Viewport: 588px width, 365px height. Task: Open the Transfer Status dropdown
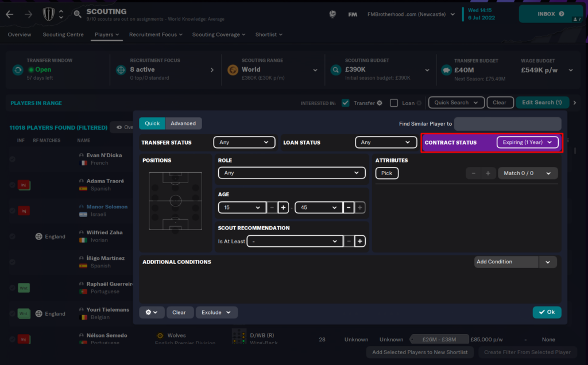pyautogui.click(x=244, y=142)
